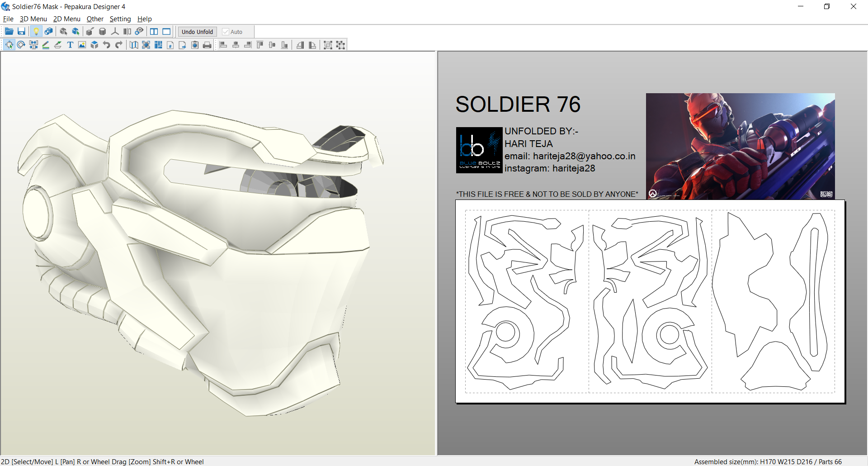
Task: Open the 2D Menu
Action: point(67,19)
